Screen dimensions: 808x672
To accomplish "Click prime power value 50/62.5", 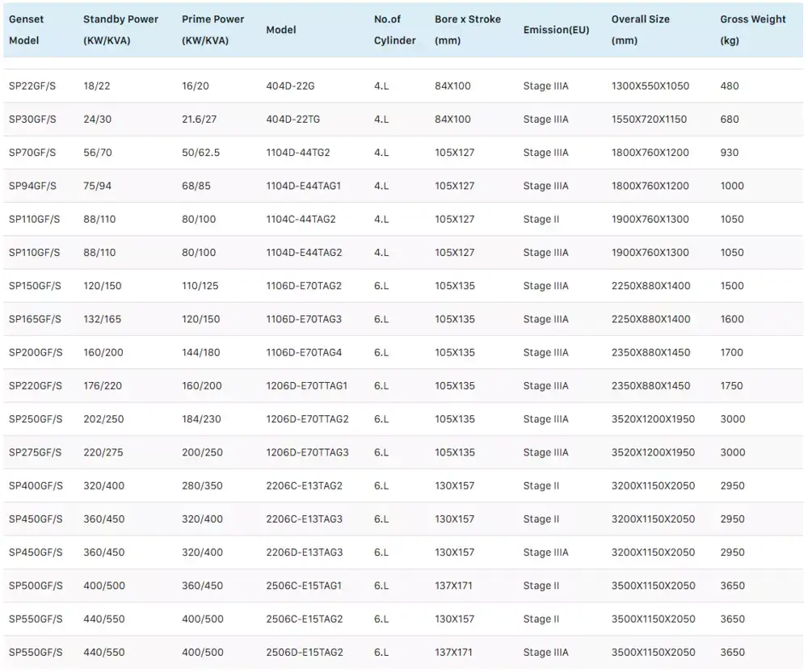I will coord(200,153).
